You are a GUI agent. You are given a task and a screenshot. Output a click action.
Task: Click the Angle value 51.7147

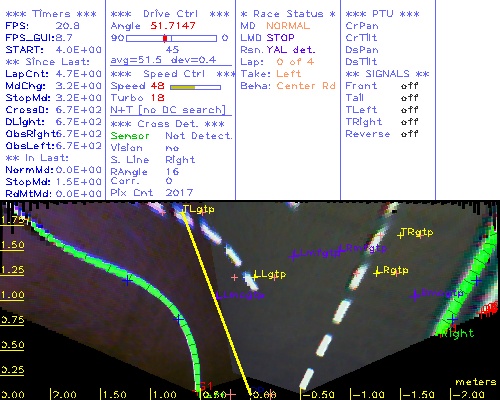click(173, 26)
